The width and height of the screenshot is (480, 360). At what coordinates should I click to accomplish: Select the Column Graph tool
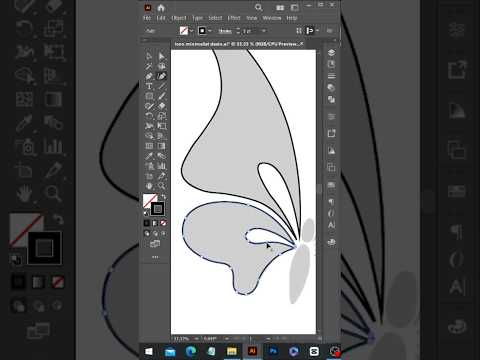point(162,166)
